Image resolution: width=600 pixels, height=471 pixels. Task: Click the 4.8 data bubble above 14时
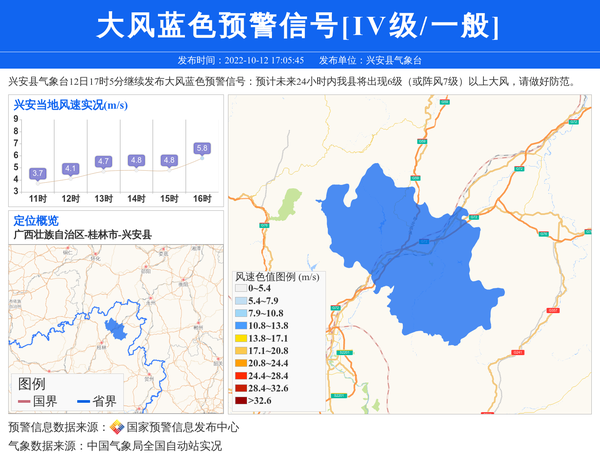coord(136,160)
